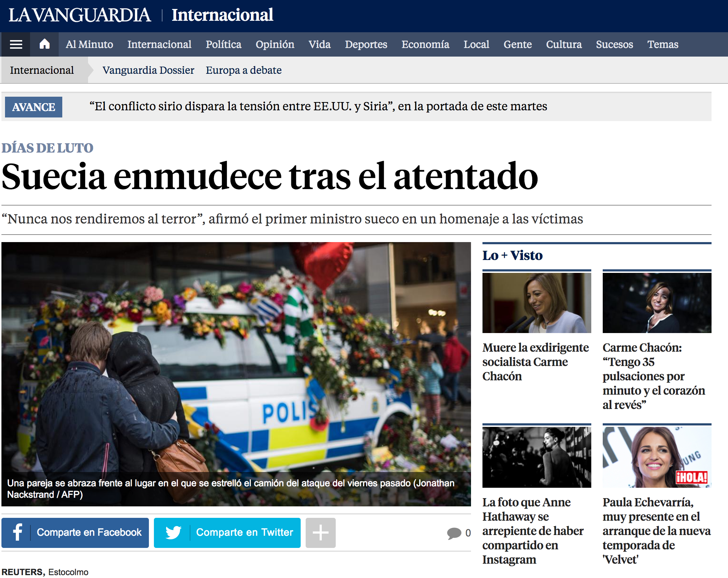Click the Nunca nos rendiremos subtitle
Screen dimensions: 728x578
click(x=292, y=219)
